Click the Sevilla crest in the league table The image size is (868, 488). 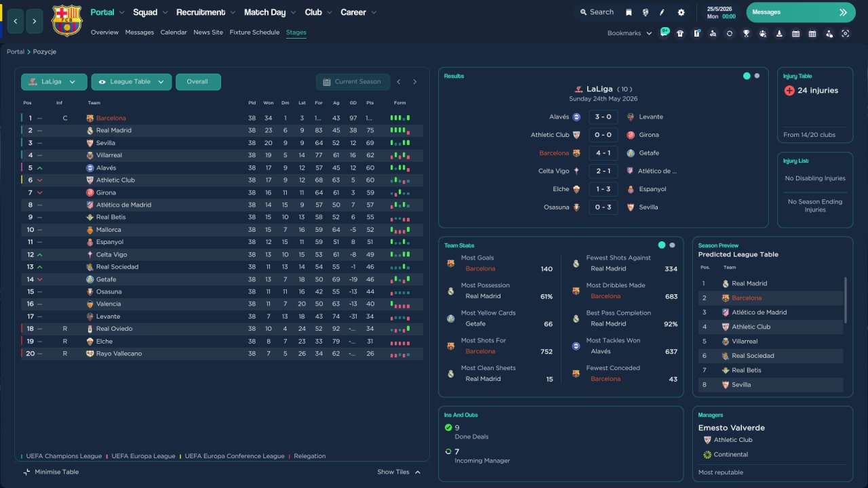point(90,143)
